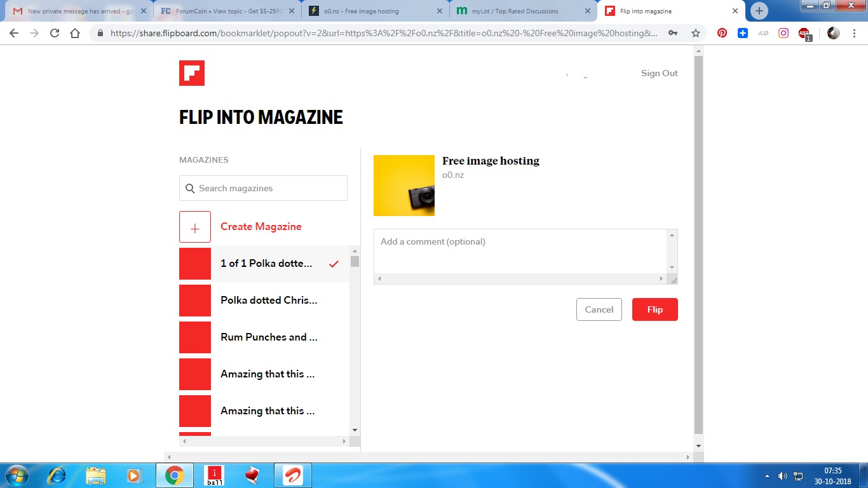Viewport: 868px width, 488px height.
Task: Cancel the flip dialog
Action: pyautogui.click(x=599, y=309)
